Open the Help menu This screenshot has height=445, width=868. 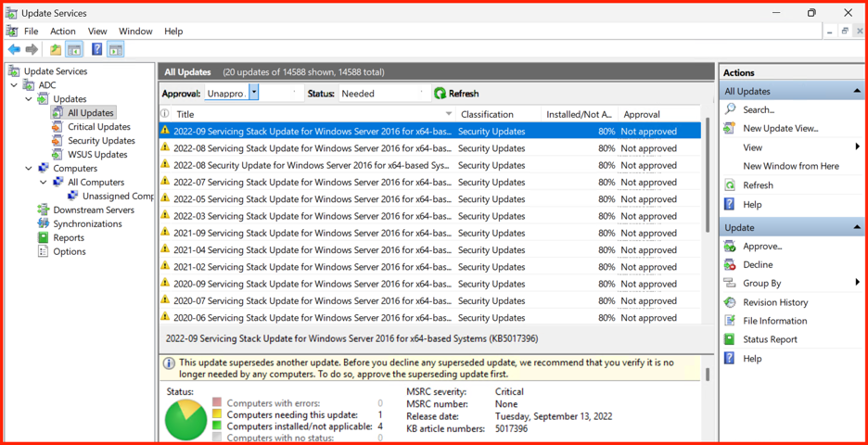click(x=173, y=31)
